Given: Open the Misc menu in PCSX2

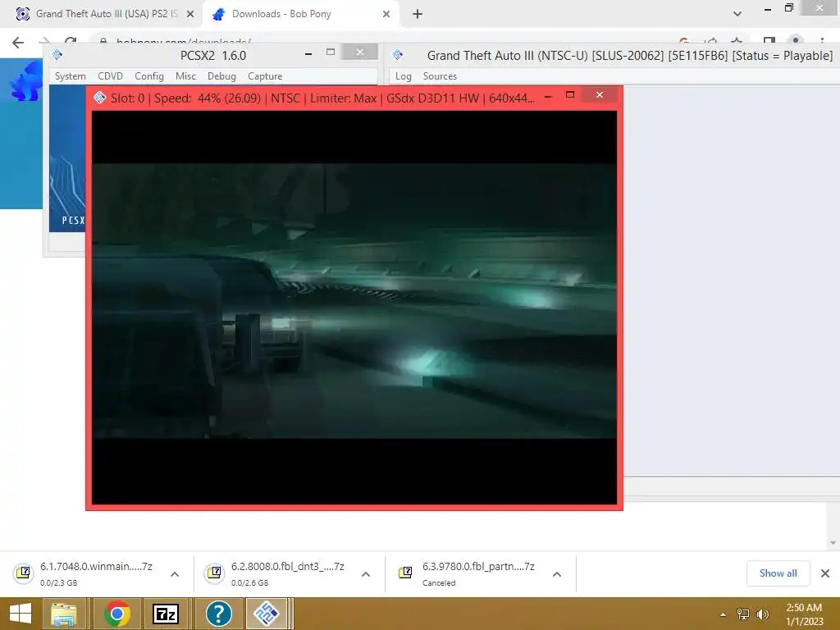Looking at the screenshot, I should 185,76.
